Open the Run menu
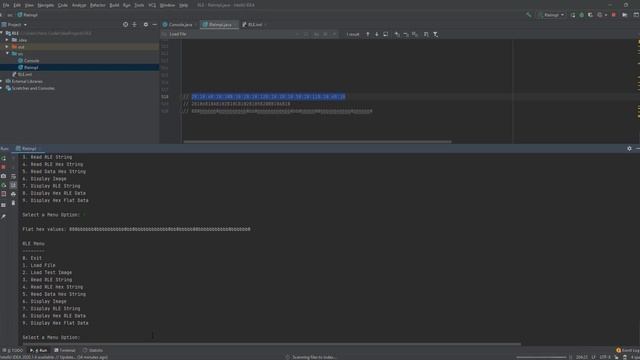The height and width of the screenshot is (360, 640). click(x=127, y=5)
